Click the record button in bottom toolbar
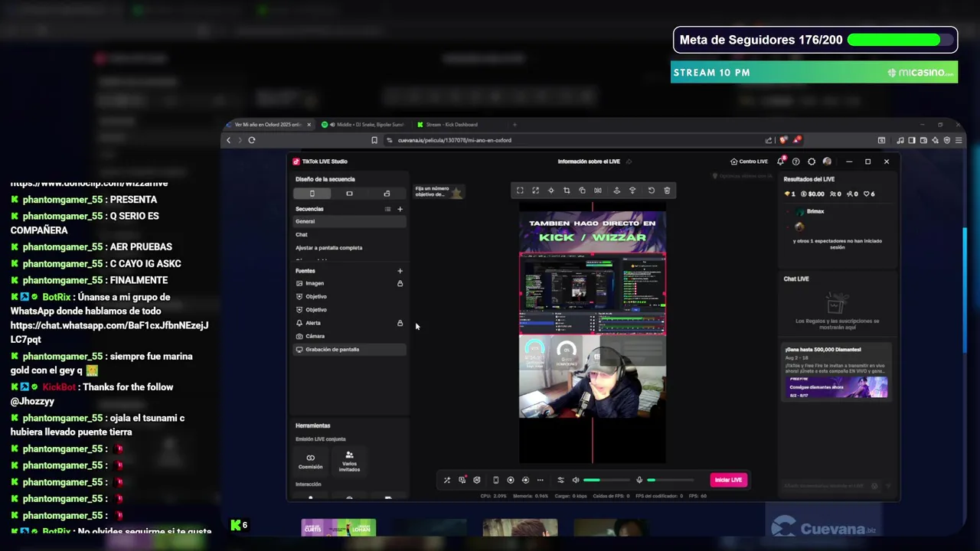 [x=511, y=480]
